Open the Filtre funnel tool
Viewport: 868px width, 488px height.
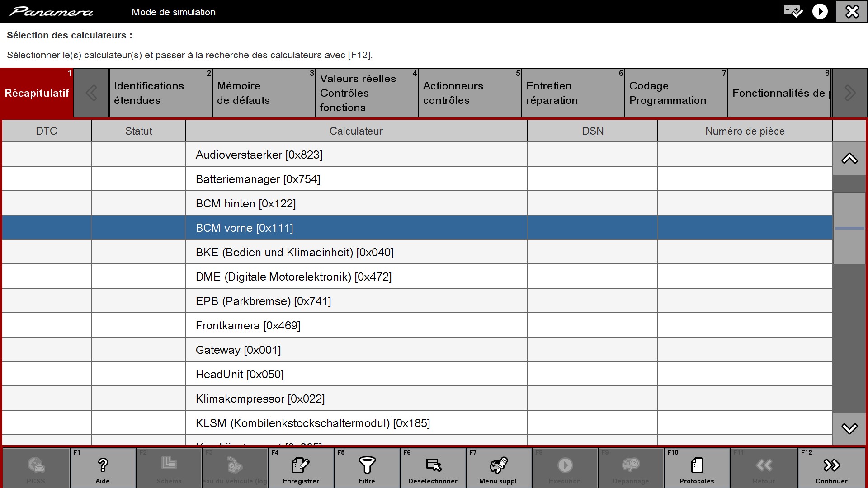[367, 468]
